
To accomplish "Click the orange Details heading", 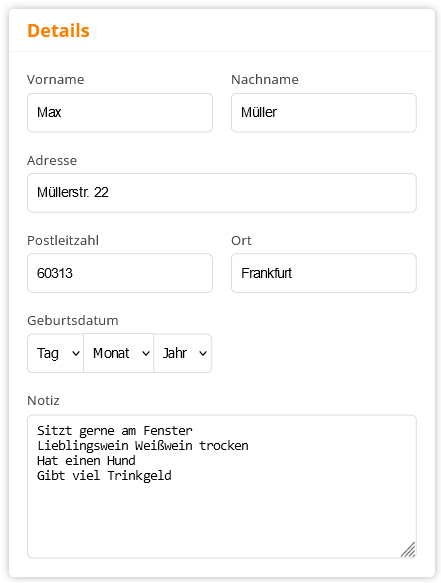I will click(x=58, y=30).
